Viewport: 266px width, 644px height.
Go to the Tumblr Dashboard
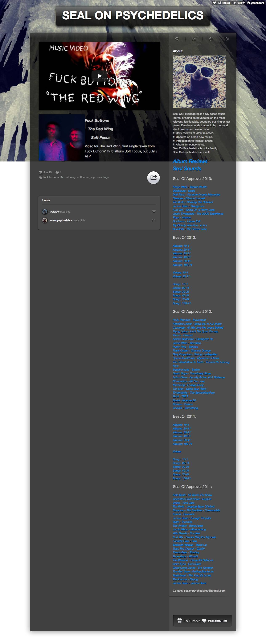pos(256,3)
